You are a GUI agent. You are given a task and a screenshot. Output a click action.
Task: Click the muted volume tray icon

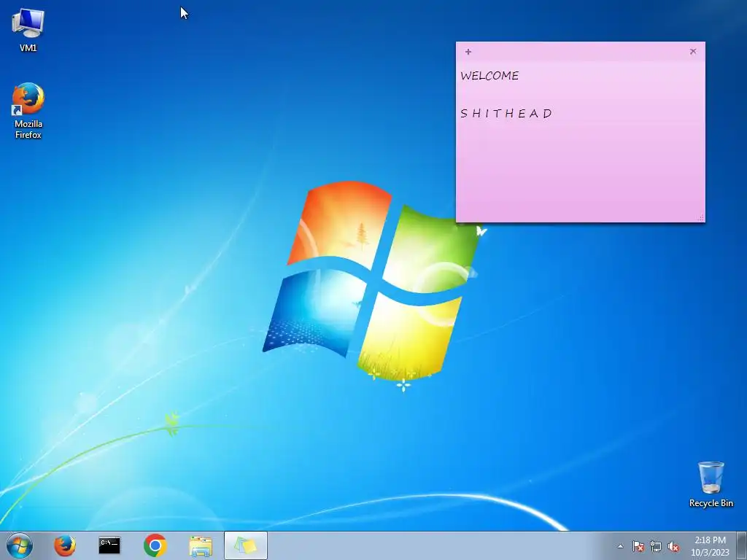tap(673, 546)
